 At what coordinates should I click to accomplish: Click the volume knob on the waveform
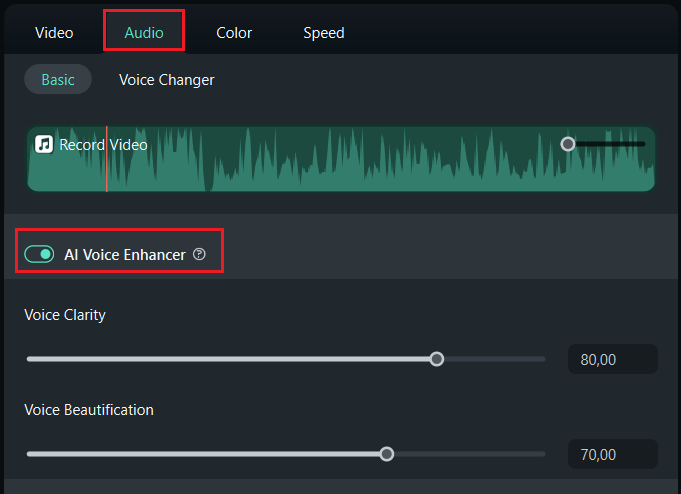coord(568,144)
